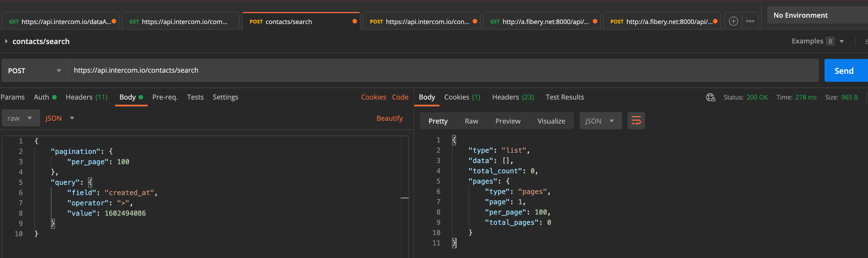
Task: Click the 200 OK status text
Action: click(x=757, y=97)
